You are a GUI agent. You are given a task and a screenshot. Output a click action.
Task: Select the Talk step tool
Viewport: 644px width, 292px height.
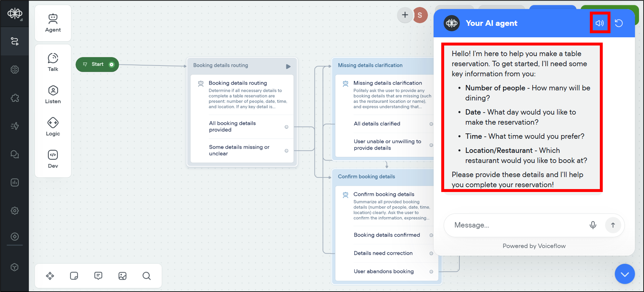[x=53, y=62]
